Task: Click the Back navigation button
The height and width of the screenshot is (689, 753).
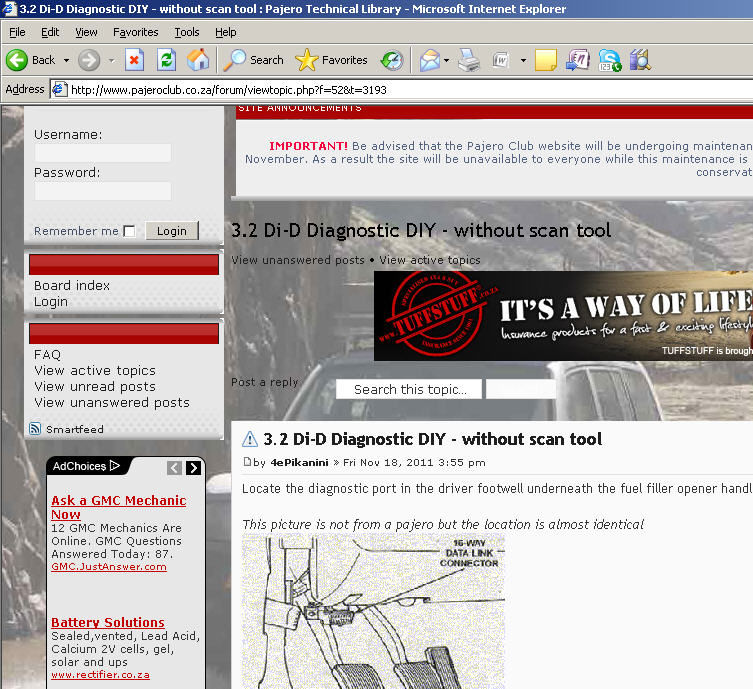Action: coord(30,60)
